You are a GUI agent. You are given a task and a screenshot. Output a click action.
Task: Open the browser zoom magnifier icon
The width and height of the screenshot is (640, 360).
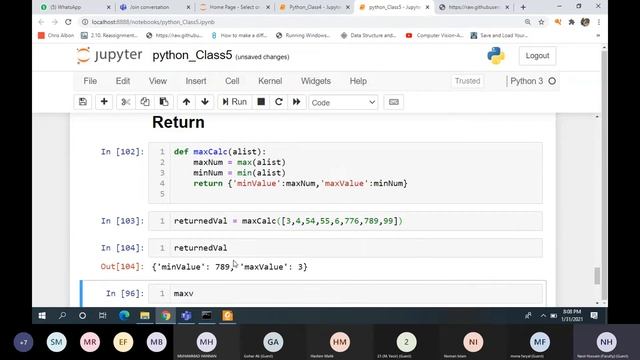[527, 22]
